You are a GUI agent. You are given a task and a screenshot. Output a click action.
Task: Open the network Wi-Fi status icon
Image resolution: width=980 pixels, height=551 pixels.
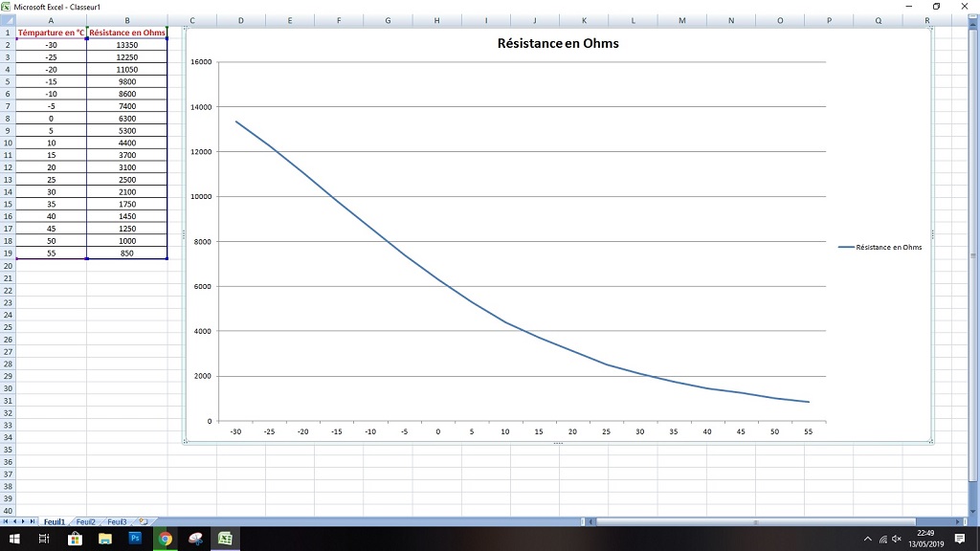882,539
